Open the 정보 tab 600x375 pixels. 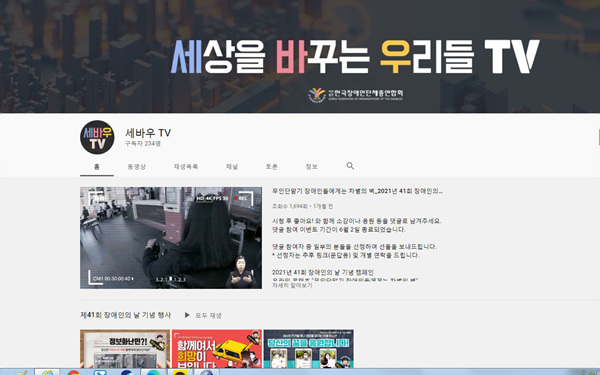point(311,167)
